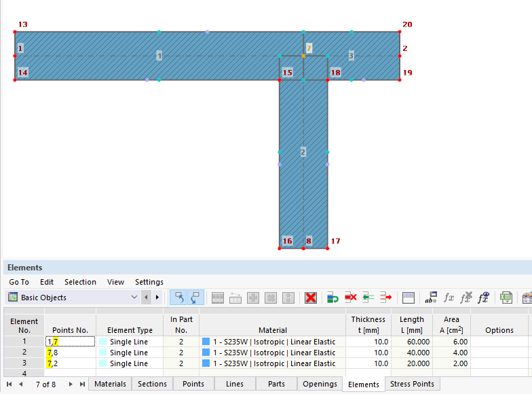The image size is (532, 394).
Task: Jump to the last table tab
Action: [x=82, y=384]
